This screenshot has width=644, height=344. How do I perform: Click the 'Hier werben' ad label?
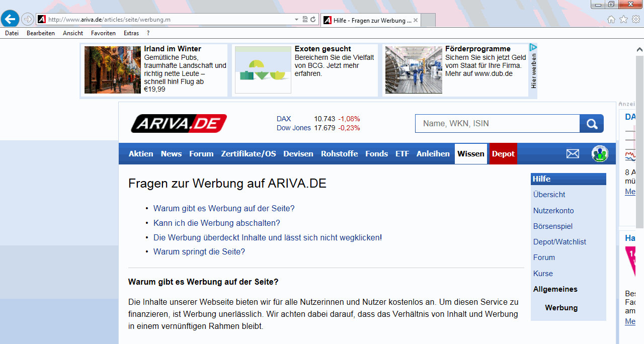point(534,70)
